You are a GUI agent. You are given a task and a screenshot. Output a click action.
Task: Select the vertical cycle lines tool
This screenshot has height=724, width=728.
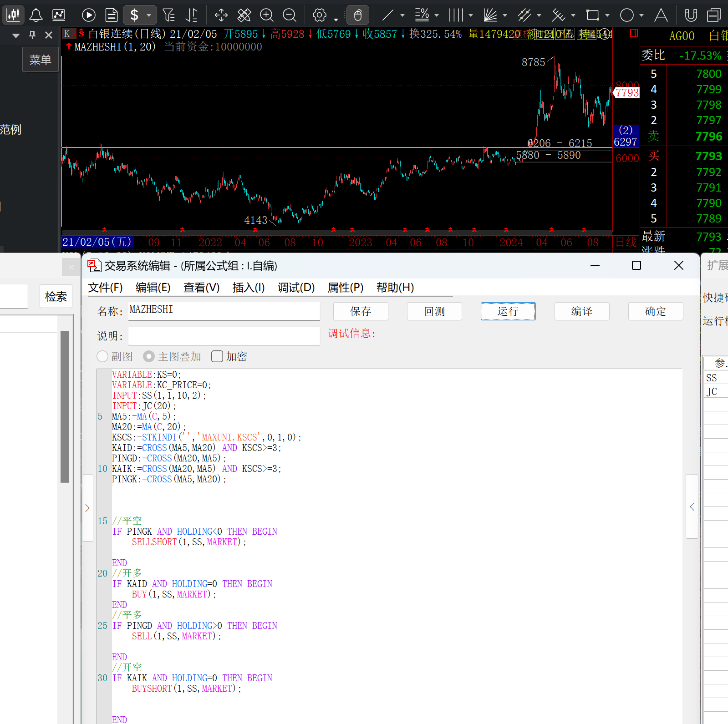pyautogui.click(x=456, y=15)
